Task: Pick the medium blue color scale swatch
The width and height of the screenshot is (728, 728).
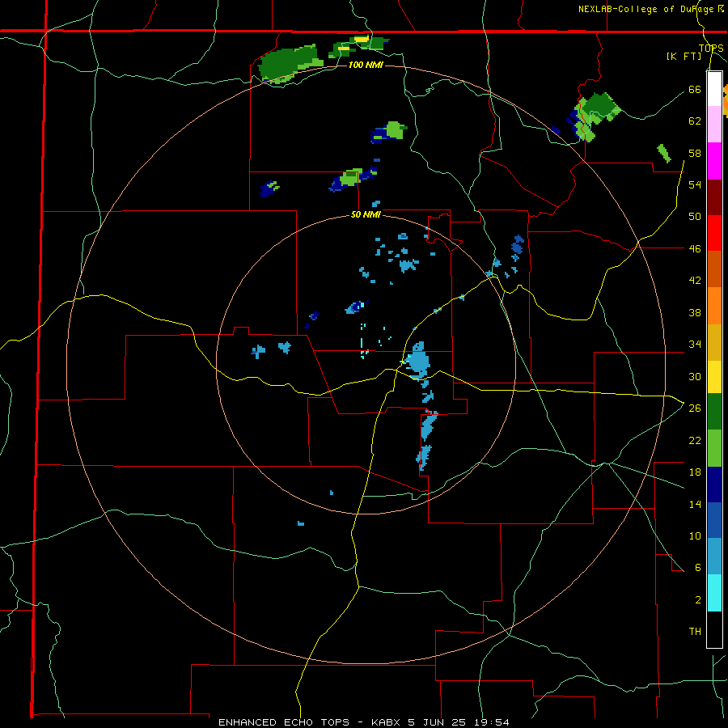Action: click(x=714, y=520)
